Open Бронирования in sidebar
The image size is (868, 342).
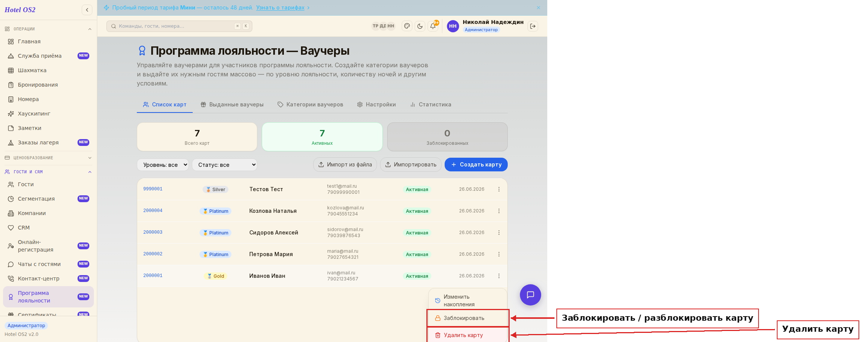[x=48, y=85]
